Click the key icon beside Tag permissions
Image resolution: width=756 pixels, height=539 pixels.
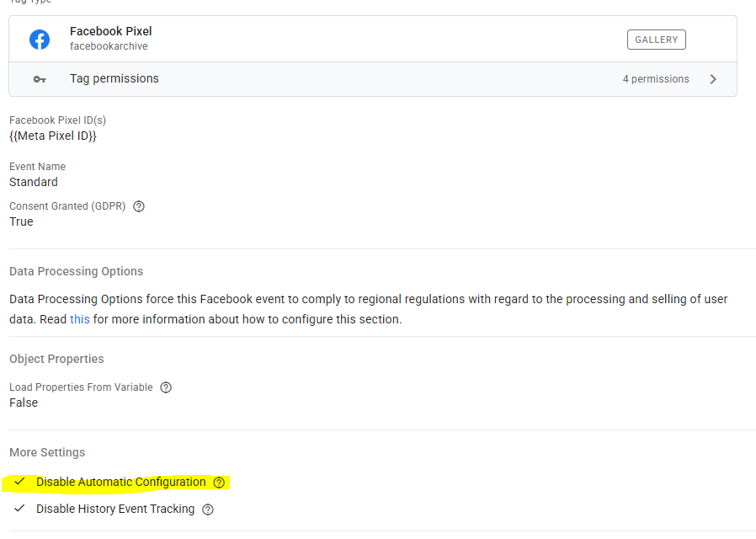pyautogui.click(x=40, y=79)
